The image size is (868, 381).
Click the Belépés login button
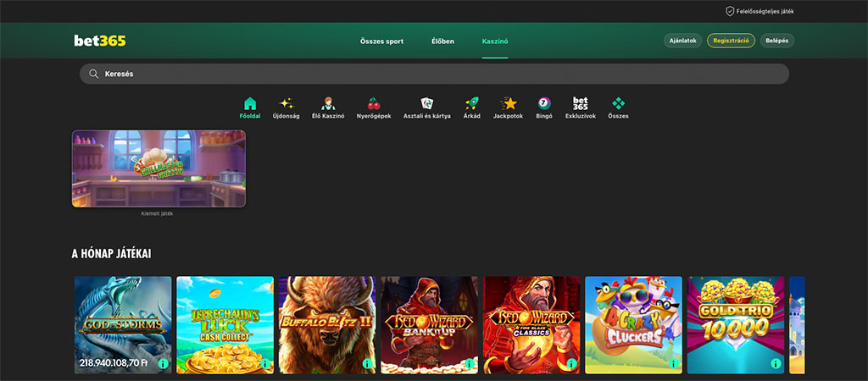(777, 41)
